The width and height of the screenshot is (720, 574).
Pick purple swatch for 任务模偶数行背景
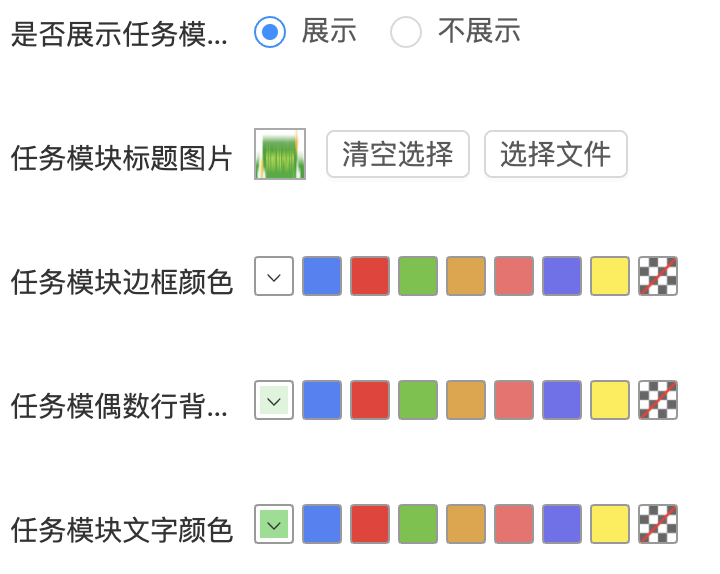(x=562, y=400)
